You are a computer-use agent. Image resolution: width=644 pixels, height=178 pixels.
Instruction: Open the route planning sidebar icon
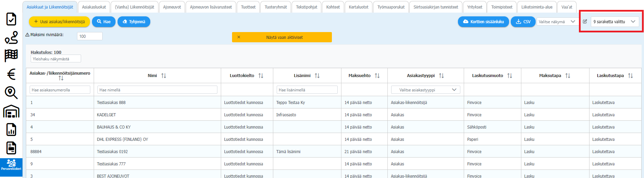[11, 38]
